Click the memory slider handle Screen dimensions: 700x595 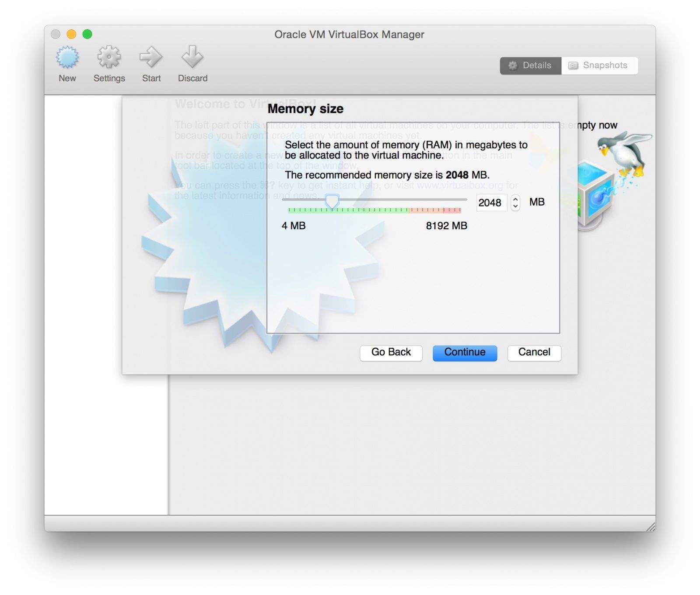tap(332, 201)
